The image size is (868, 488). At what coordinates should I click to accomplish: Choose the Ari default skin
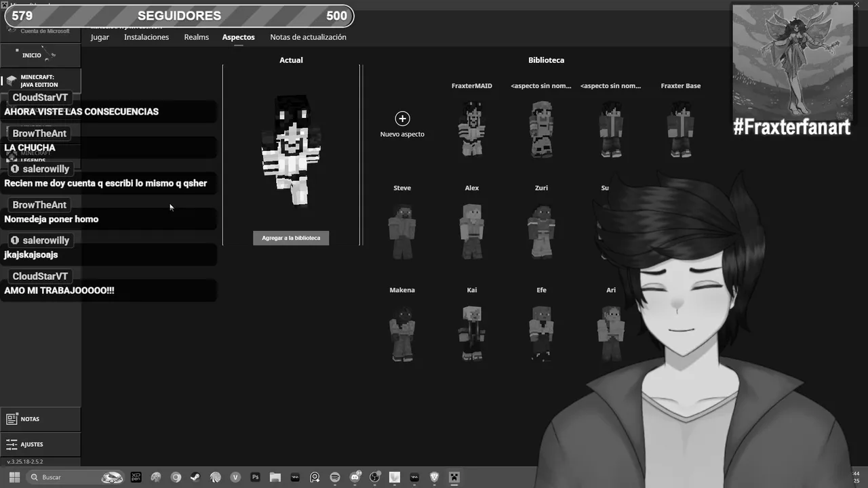coord(611,333)
